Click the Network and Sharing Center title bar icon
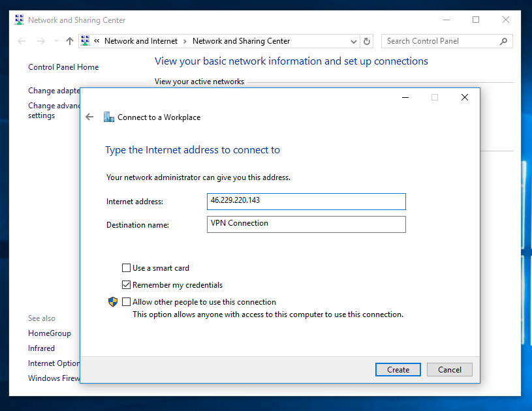The width and height of the screenshot is (532, 411). [x=20, y=20]
